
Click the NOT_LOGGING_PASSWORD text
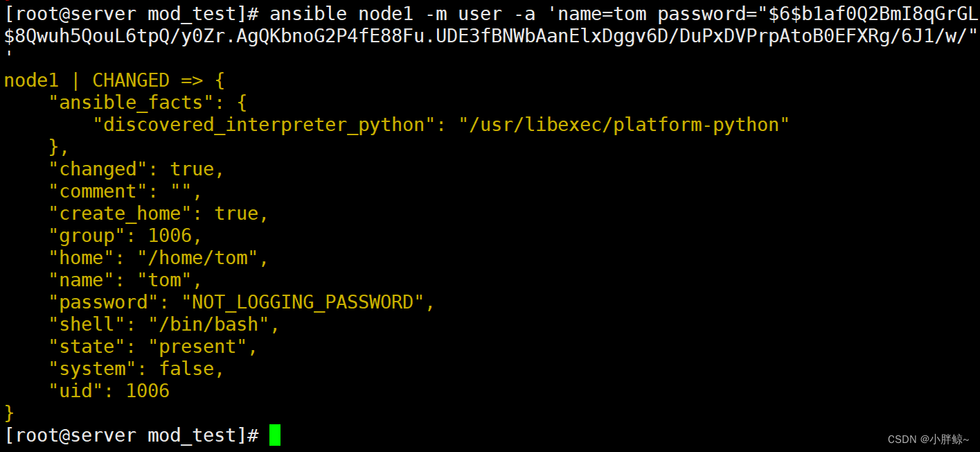click(303, 302)
